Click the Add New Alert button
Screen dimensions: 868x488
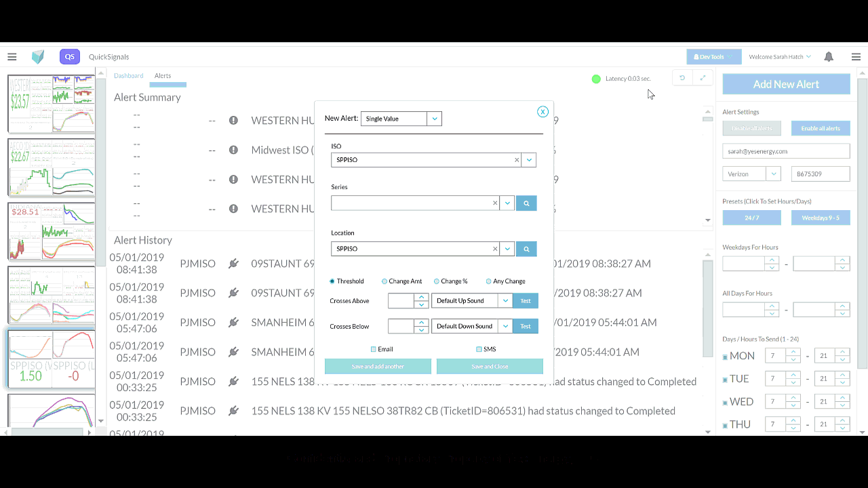(786, 85)
